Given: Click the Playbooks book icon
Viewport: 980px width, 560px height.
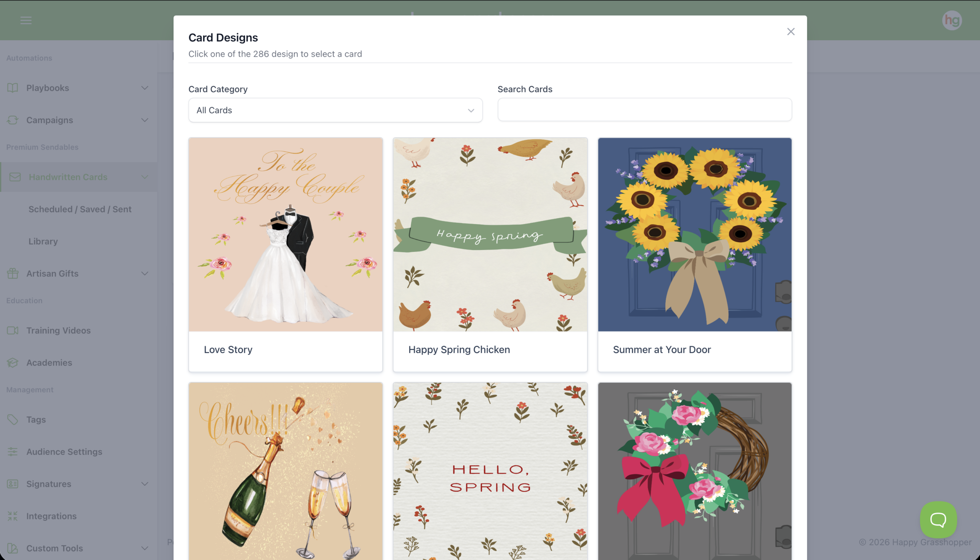Looking at the screenshot, I should (x=13, y=88).
